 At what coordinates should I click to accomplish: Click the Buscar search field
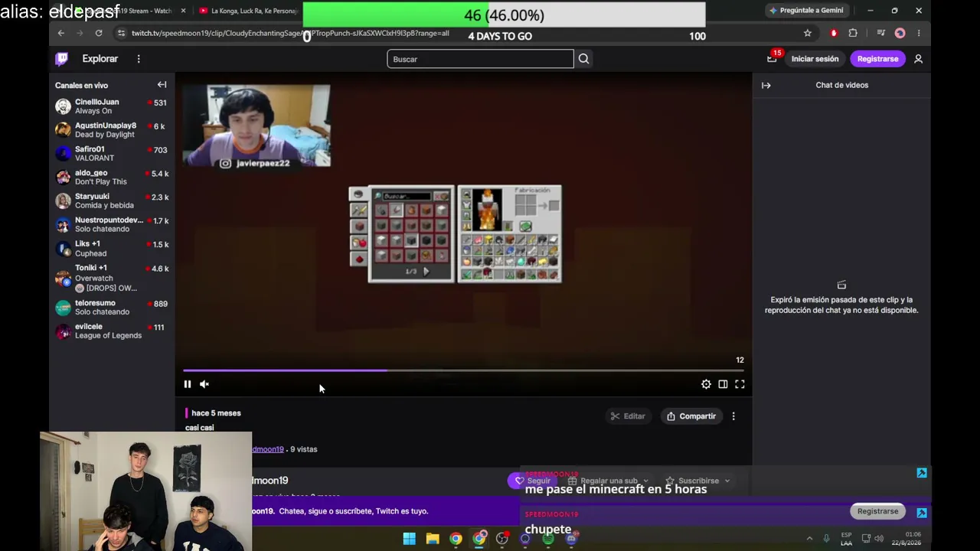click(480, 59)
